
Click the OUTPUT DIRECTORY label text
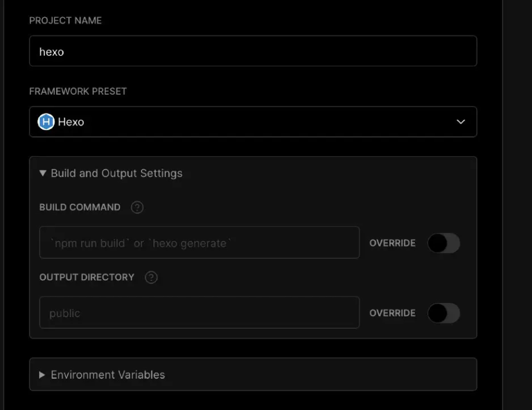click(87, 277)
